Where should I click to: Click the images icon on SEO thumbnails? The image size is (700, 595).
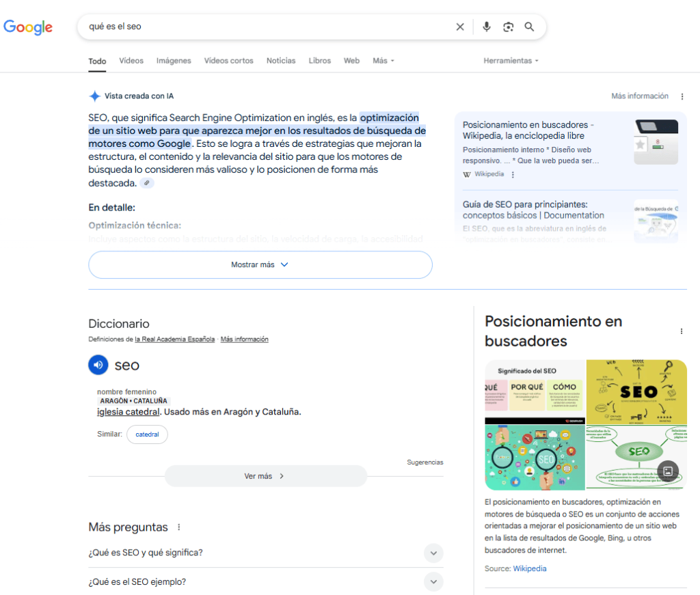[x=668, y=471]
